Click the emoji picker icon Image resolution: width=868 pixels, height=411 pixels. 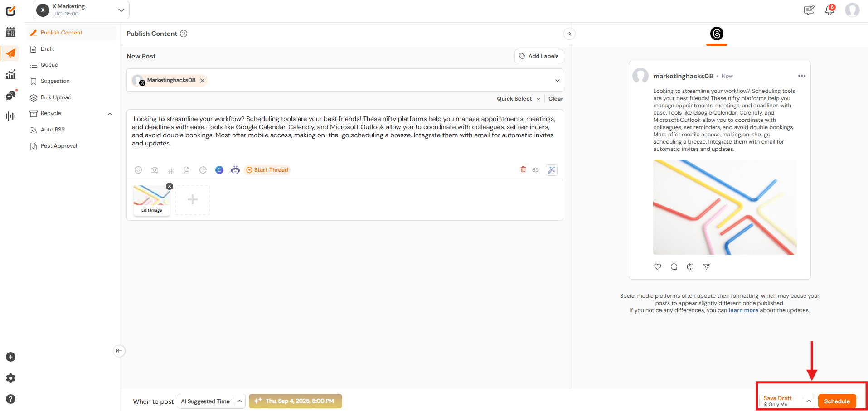138,170
